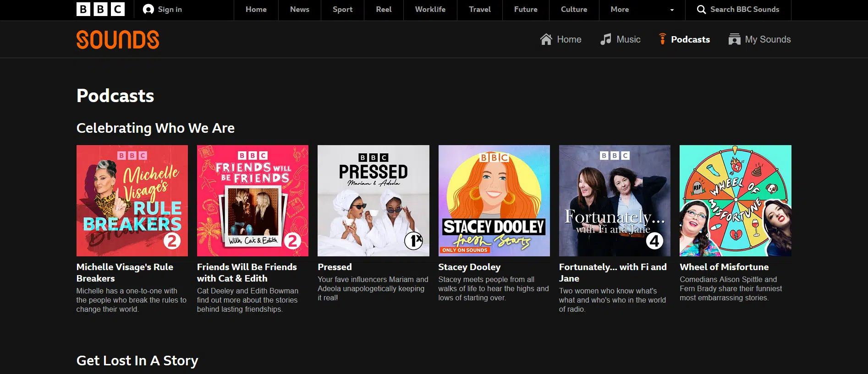Screen dimensions: 868x374
Task: Open the Reel section
Action: (x=384, y=9)
